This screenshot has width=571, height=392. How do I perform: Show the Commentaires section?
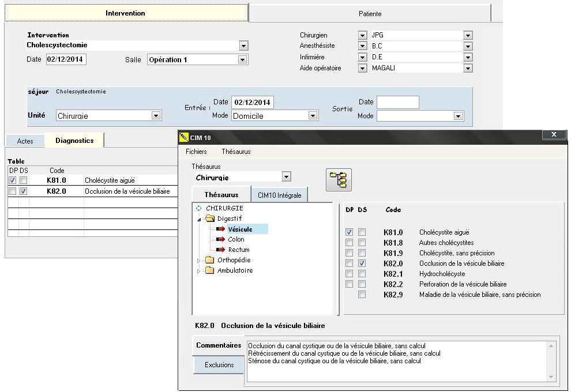point(219,345)
